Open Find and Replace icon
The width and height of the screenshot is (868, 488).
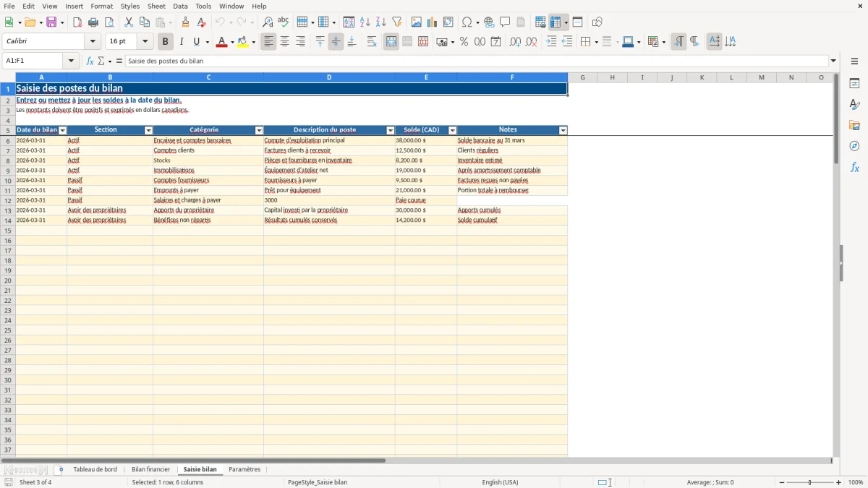tap(268, 22)
